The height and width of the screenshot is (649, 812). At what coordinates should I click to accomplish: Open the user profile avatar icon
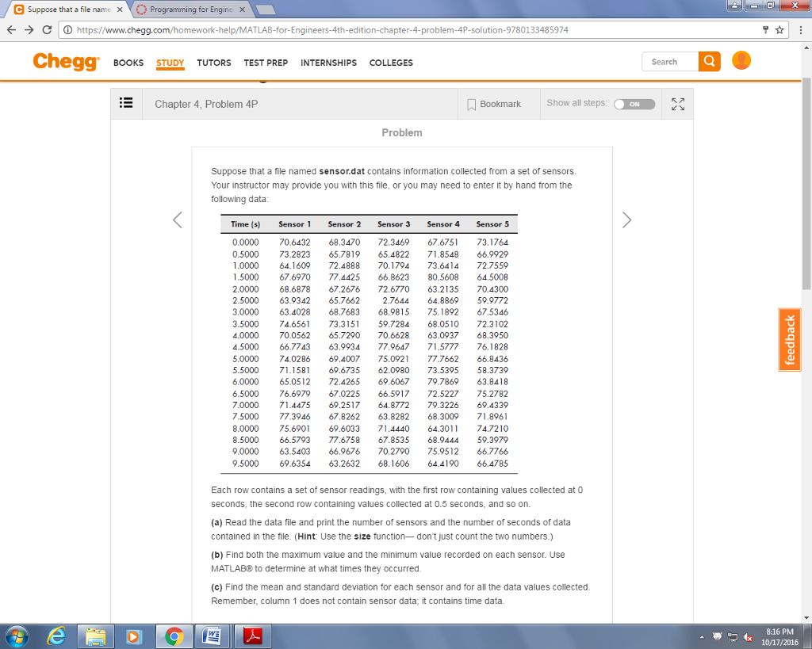click(741, 59)
